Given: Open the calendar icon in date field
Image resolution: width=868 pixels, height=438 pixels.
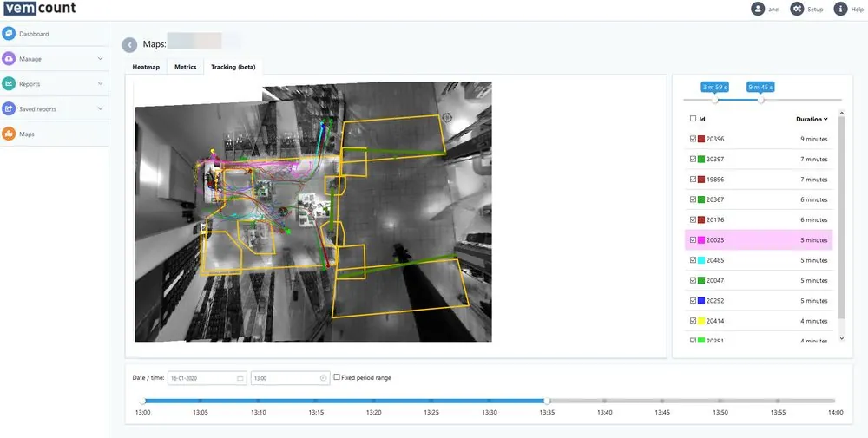Looking at the screenshot, I should [x=240, y=378].
